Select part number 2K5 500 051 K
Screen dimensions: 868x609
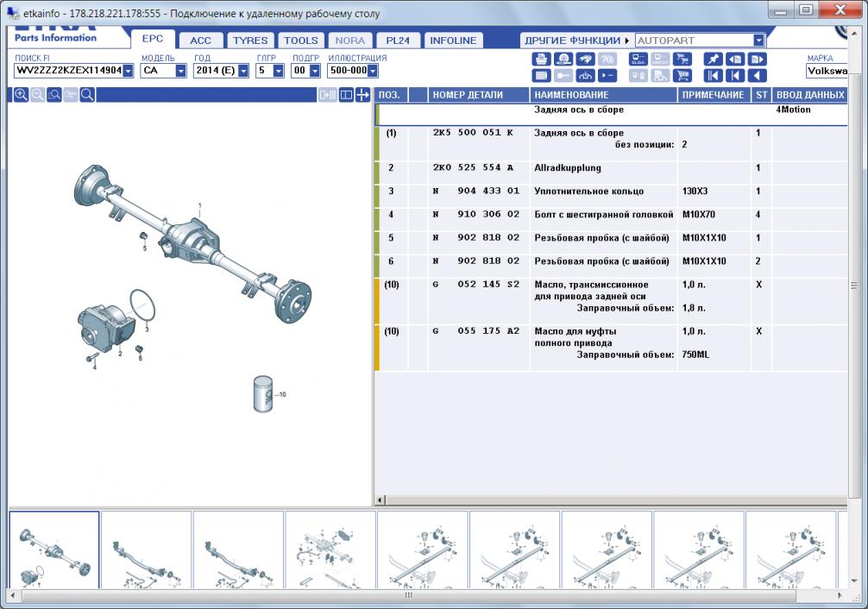pyautogui.click(x=474, y=133)
